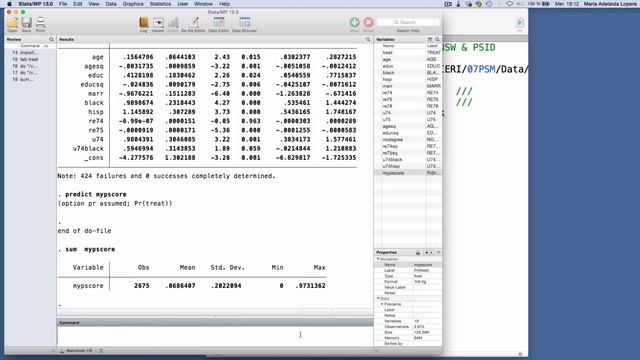
Task: Open the File menu
Action: [x=63, y=4]
